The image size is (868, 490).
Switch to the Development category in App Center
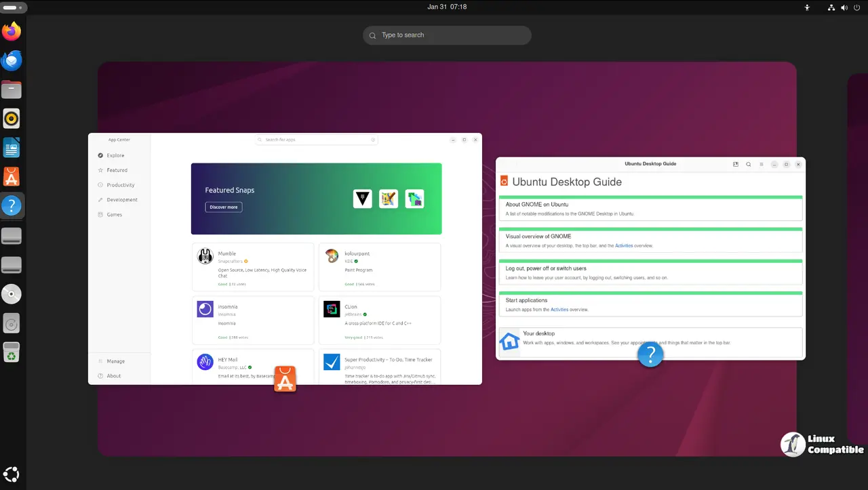121,200
